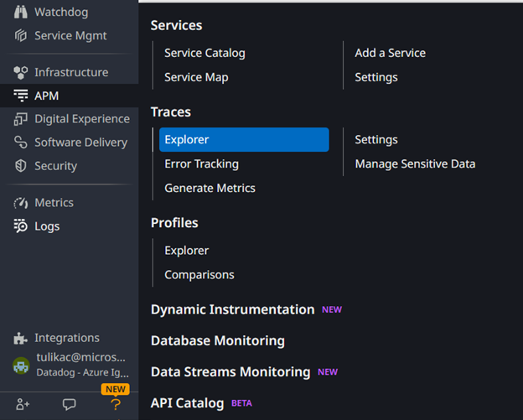
Task: Click the Digital Experience icon
Action: tap(21, 119)
